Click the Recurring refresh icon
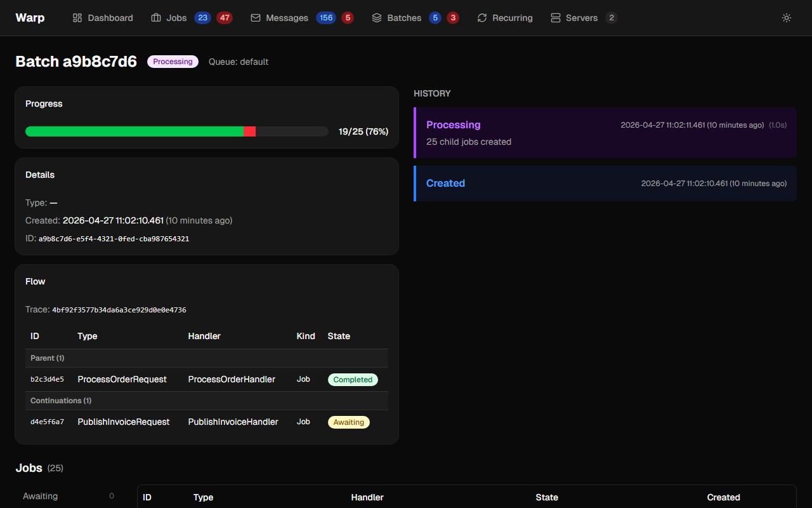812x508 pixels. point(482,18)
